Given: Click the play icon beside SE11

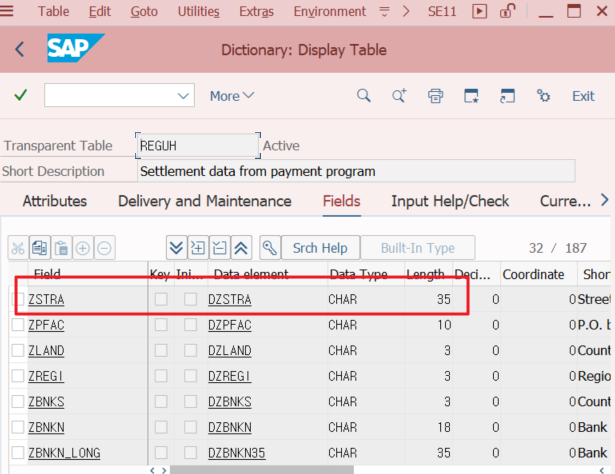Looking at the screenshot, I should pyautogui.click(x=479, y=11).
